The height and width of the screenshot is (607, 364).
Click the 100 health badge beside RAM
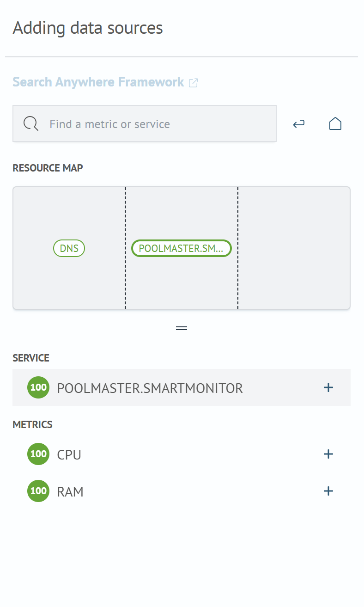click(x=38, y=491)
